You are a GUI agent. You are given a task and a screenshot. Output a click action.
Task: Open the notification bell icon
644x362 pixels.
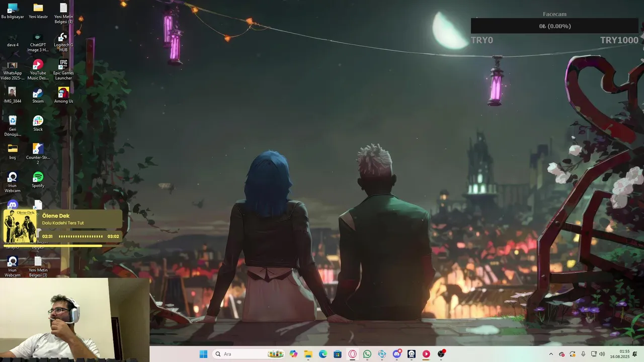[635, 354]
